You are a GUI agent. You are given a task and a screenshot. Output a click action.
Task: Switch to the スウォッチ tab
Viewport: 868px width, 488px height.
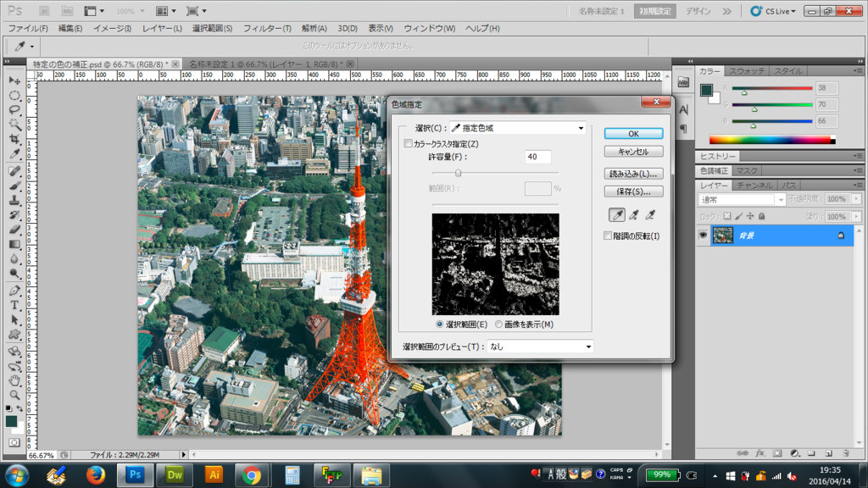coord(746,71)
